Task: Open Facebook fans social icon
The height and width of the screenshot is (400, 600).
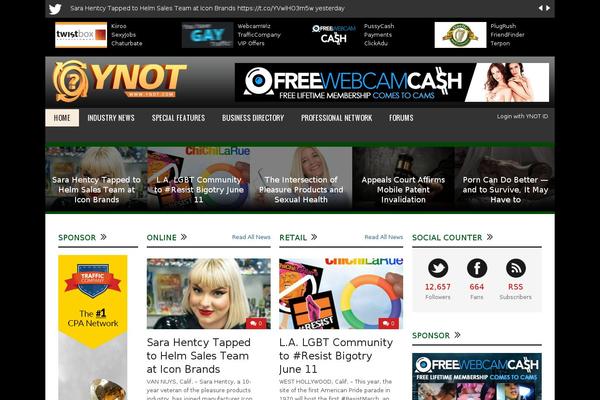Action: (477, 268)
